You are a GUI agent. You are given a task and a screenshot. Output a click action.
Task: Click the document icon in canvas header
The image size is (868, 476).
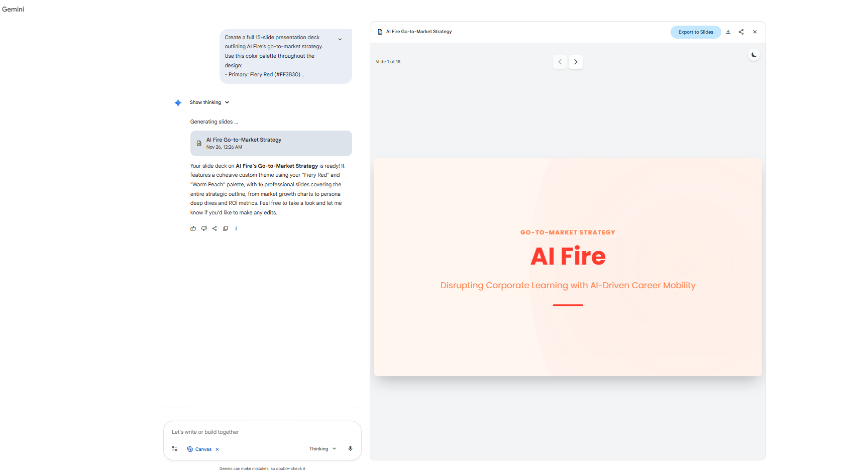tap(380, 32)
